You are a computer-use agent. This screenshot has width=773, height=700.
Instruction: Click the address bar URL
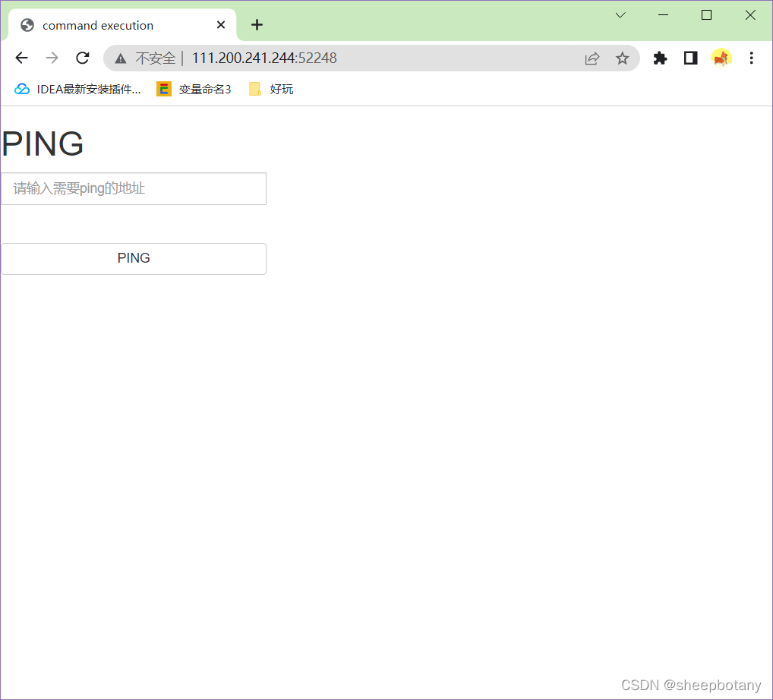pos(263,58)
